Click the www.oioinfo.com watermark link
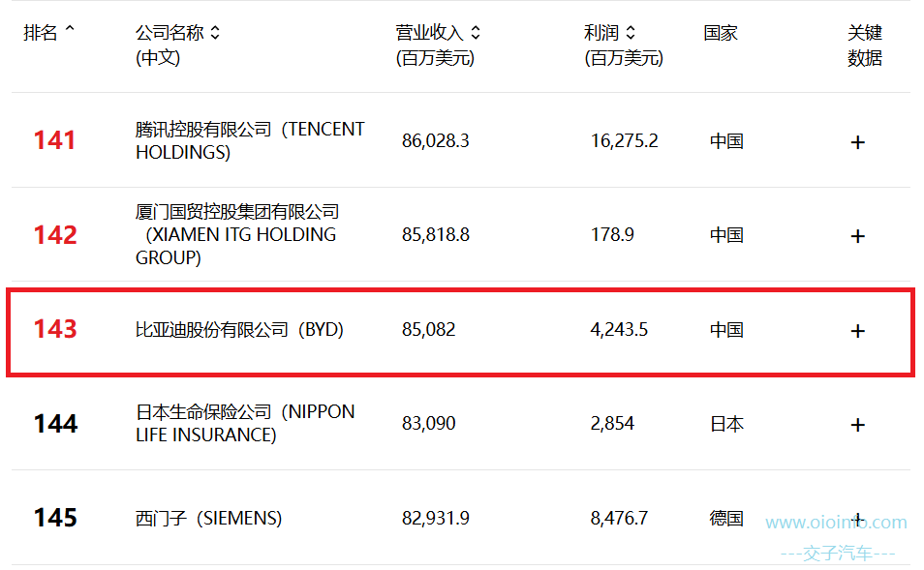The width and height of the screenshot is (924, 570). (836, 523)
